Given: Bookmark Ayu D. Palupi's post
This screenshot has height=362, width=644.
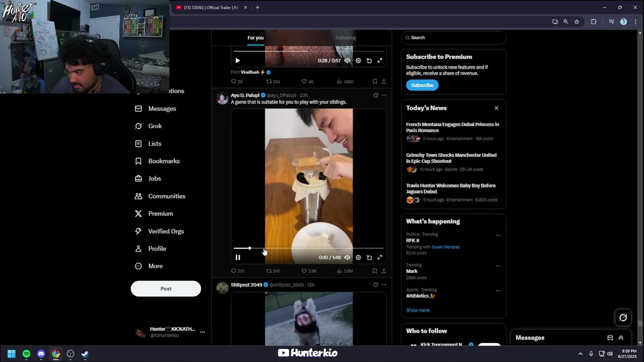Looking at the screenshot, I should click(375, 271).
